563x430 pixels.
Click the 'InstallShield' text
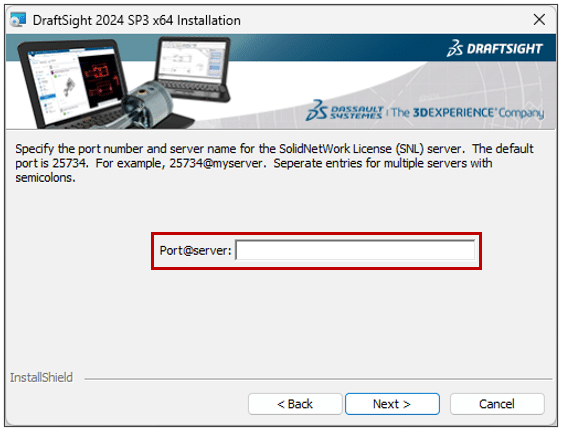click(41, 378)
